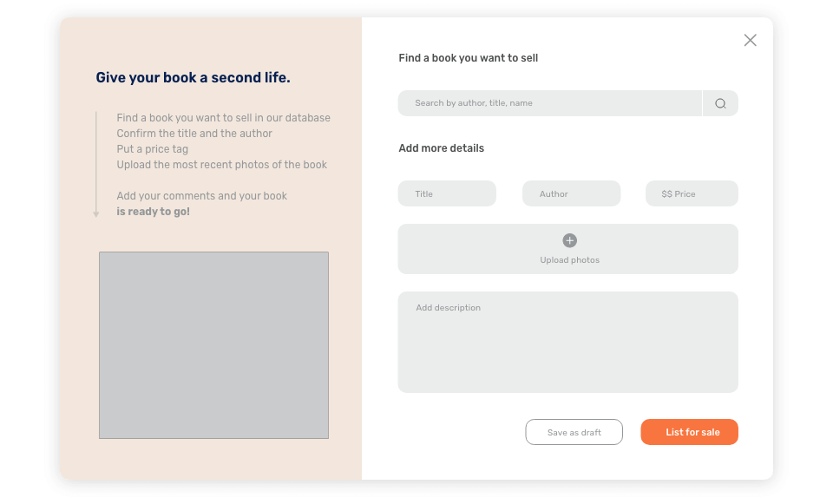Close the sell-book dialog with the X

tap(750, 41)
